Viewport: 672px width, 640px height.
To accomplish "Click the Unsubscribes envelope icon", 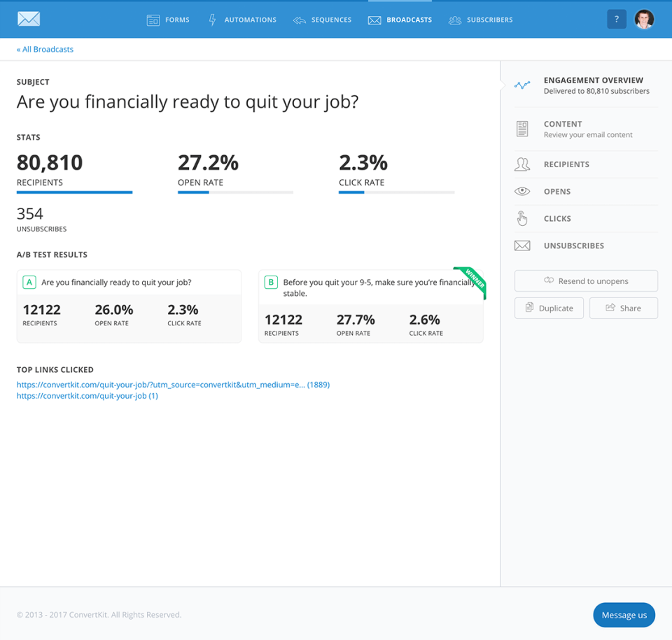I will point(522,245).
